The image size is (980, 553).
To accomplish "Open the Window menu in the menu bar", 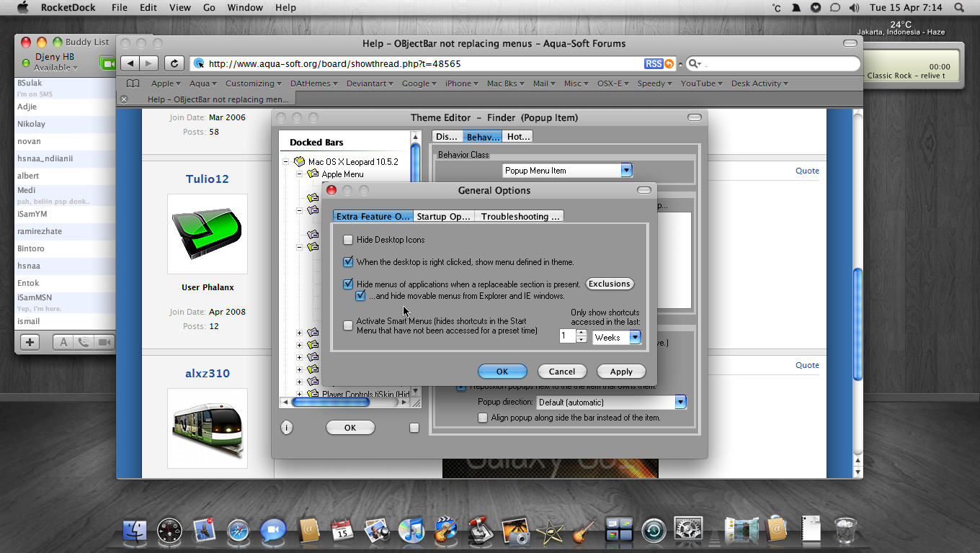I will (x=245, y=8).
